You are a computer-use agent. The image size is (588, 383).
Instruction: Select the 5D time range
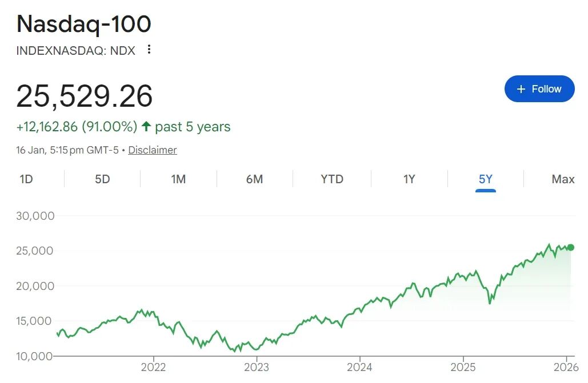[x=102, y=179]
